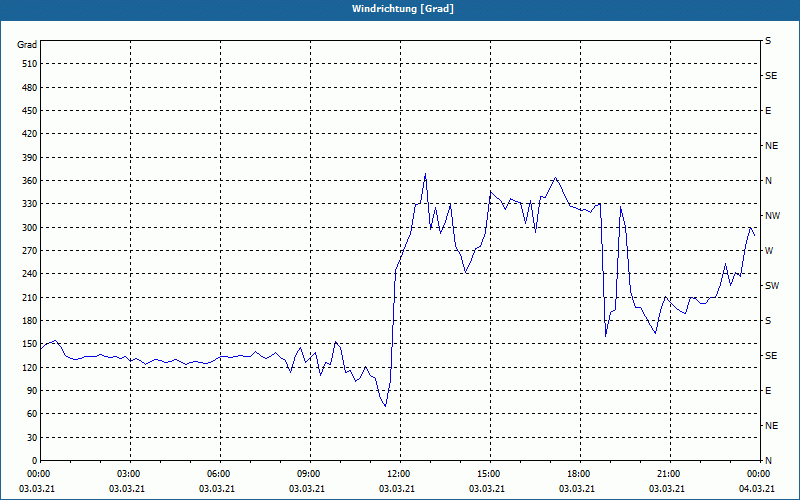Click the y-axis value 270
Viewport: 800px width, 500px height.
(30, 251)
